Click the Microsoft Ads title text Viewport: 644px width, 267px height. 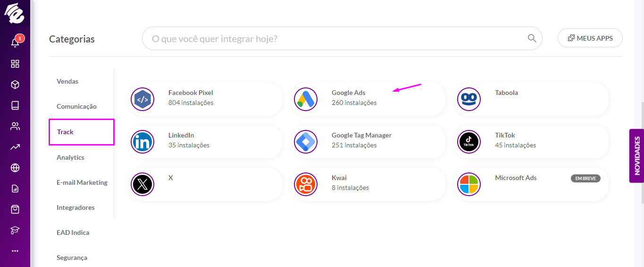(516, 178)
